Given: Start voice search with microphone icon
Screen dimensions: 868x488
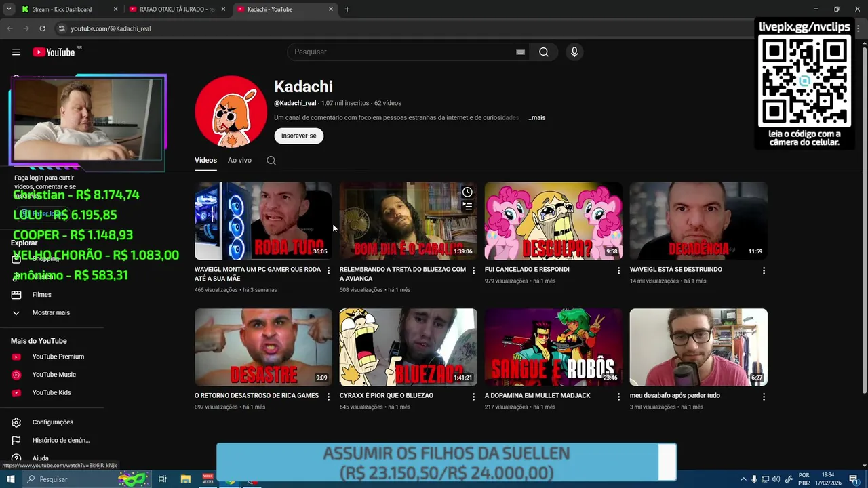Looking at the screenshot, I should coord(574,52).
